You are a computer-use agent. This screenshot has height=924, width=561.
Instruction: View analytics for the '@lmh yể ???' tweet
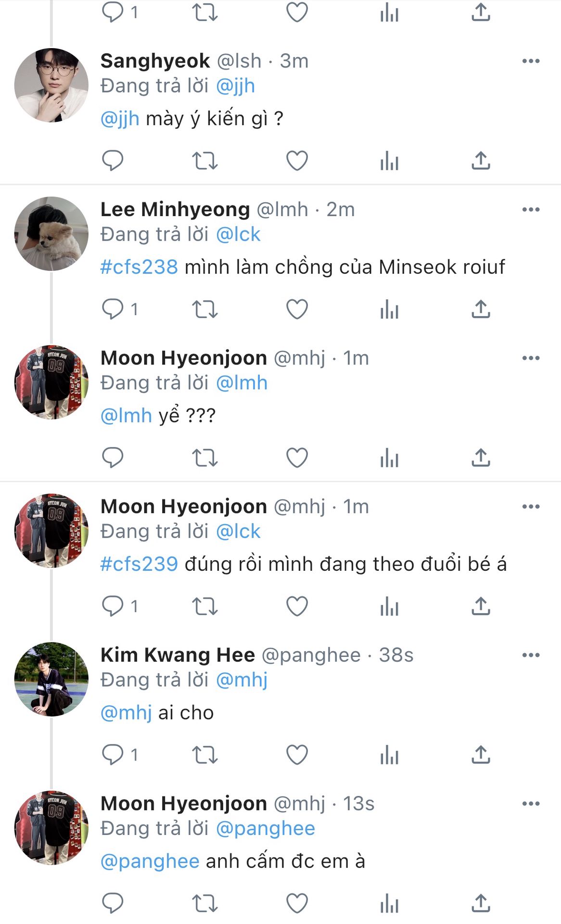[389, 458]
